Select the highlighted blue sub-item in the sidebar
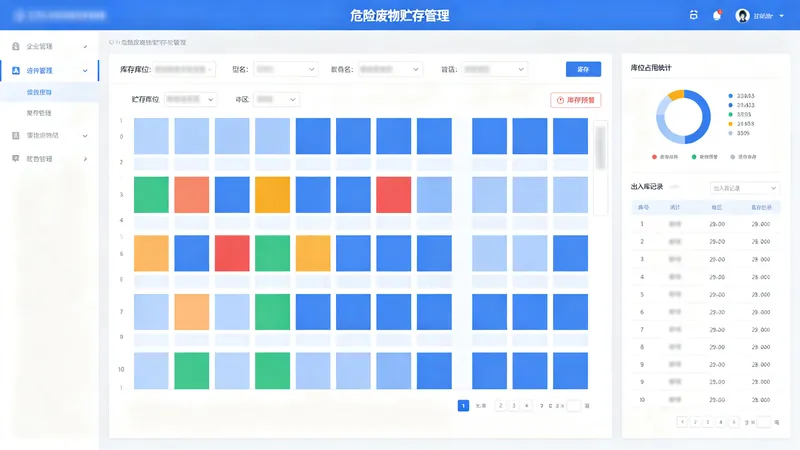Image resolution: width=800 pixels, height=450 pixels. pos(49,92)
